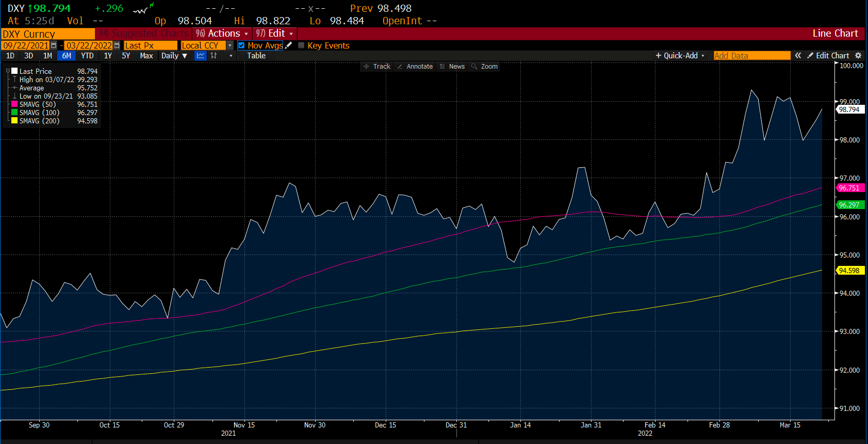Open the start date calendar picker
Screen dimensions: 868x444
point(54,45)
